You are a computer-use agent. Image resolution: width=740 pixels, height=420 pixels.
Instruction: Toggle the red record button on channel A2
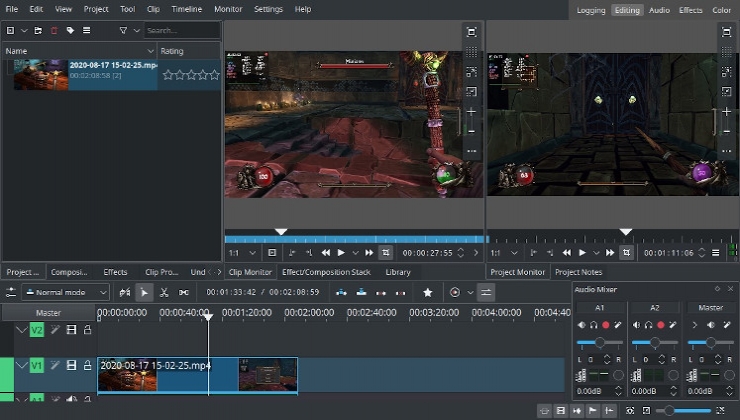point(661,325)
